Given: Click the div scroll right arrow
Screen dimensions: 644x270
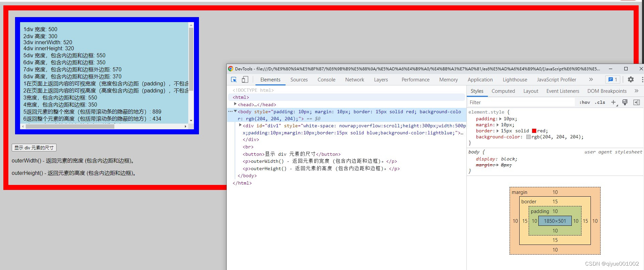Looking at the screenshot, I should point(186,126).
